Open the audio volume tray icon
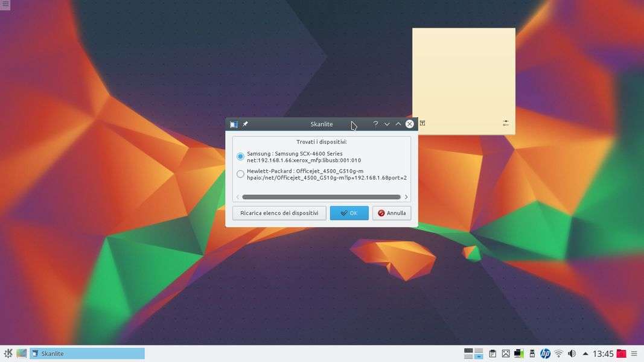Viewport: 644px width, 362px height. 572,354
